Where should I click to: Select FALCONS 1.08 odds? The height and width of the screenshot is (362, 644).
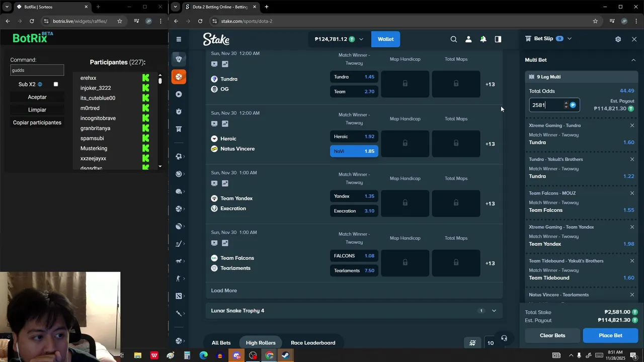click(354, 256)
